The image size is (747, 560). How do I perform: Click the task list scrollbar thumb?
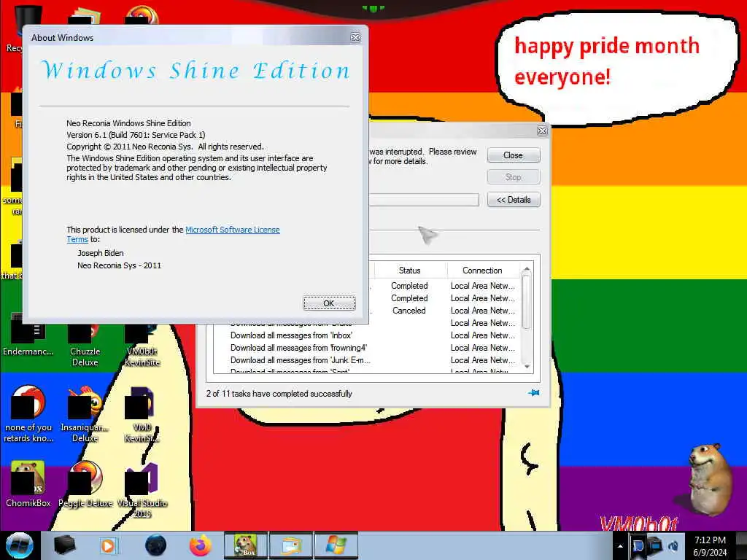point(527,302)
